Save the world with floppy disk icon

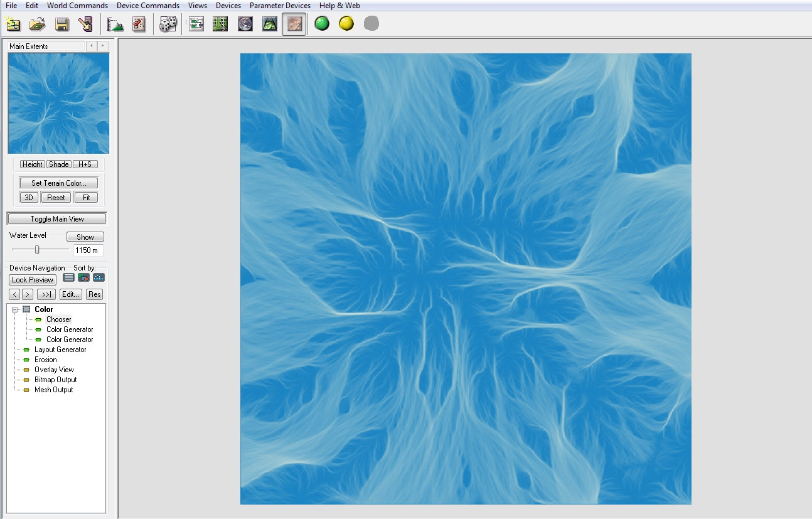61,24
